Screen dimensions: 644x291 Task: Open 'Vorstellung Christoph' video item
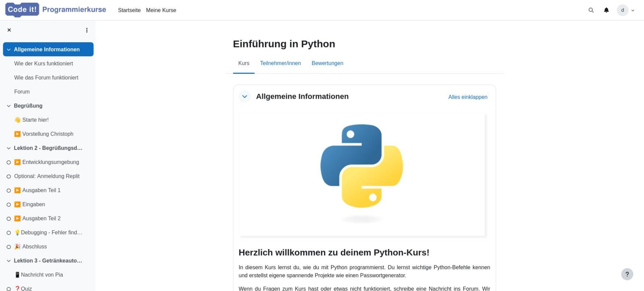(x=44, y=134)
